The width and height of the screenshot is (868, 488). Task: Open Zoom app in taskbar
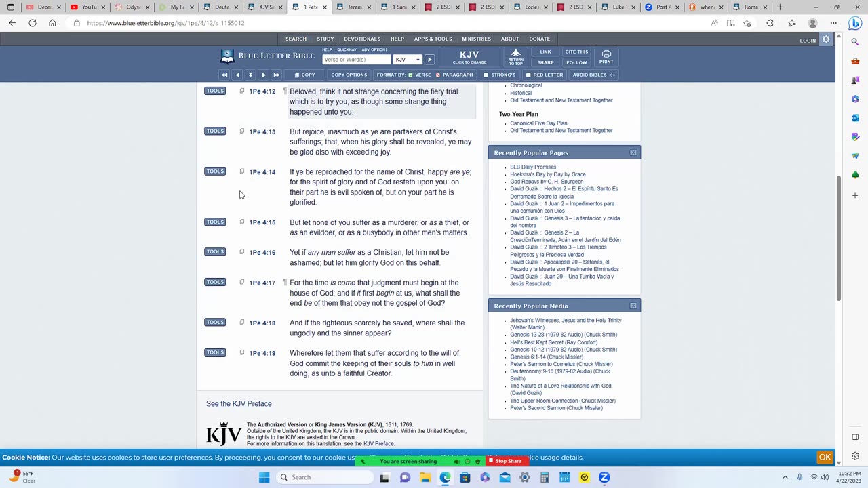coord(604,477)
